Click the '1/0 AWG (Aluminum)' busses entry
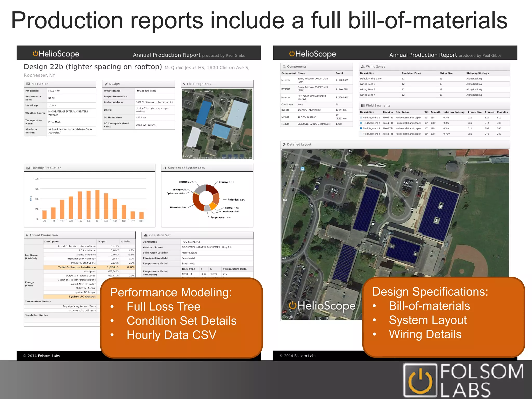532x399 pixels. [309, 110]
